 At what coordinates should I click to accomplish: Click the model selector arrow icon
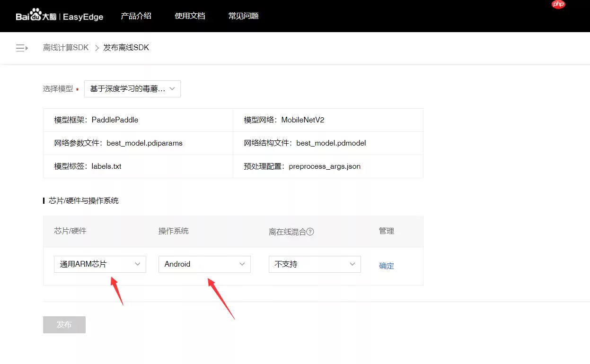(x=173, y=88)
